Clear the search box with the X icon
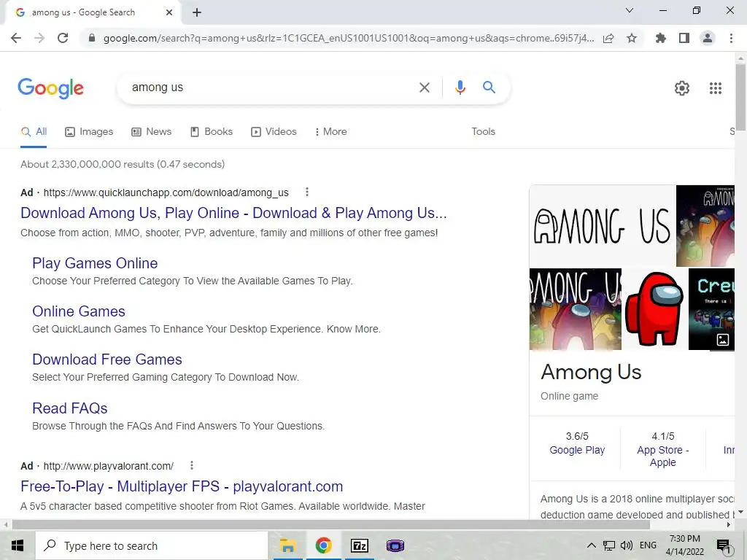 pyautogui.click(x=424, y=87)
